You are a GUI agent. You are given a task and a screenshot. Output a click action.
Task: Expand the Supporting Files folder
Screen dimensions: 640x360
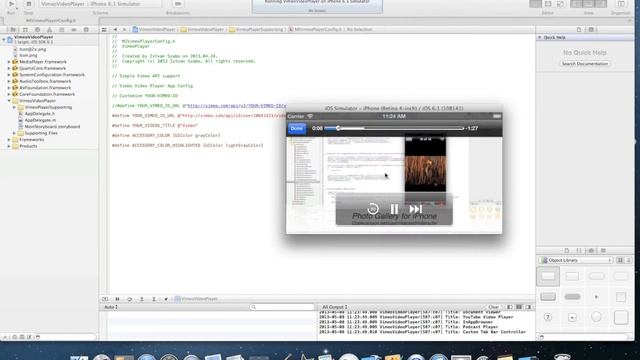14,133
